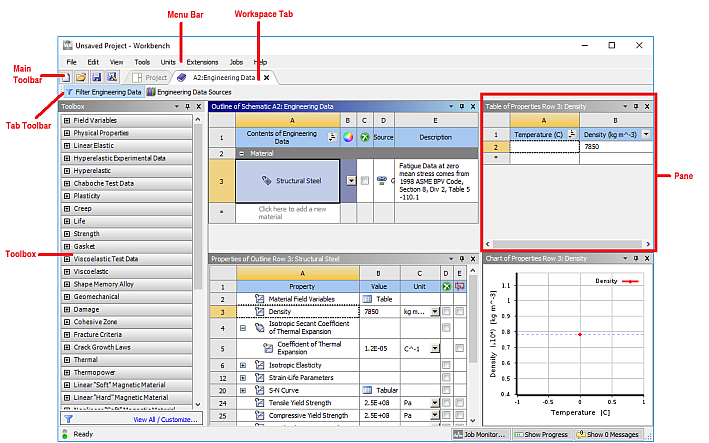
Task: Pin the Table of Properties pane
Action: 636,107
